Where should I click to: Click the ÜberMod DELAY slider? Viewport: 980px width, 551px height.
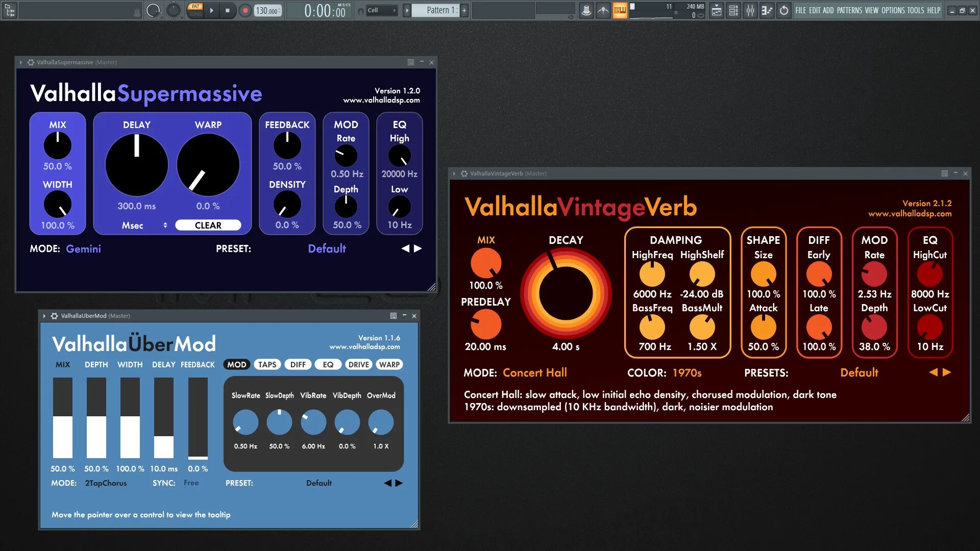[164, 417]
